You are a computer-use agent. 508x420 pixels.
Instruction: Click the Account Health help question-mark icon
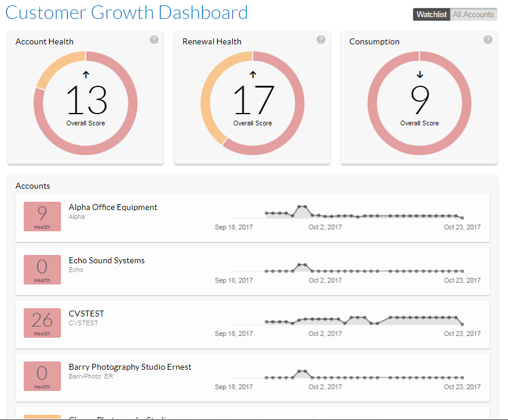154,40
